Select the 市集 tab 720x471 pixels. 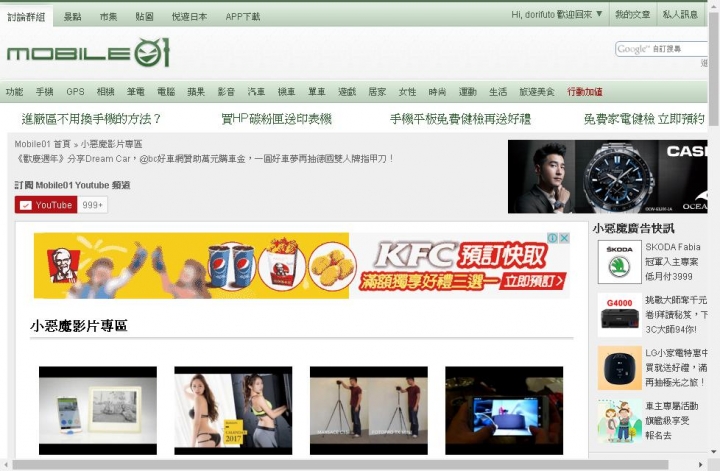tap(108, 17)
